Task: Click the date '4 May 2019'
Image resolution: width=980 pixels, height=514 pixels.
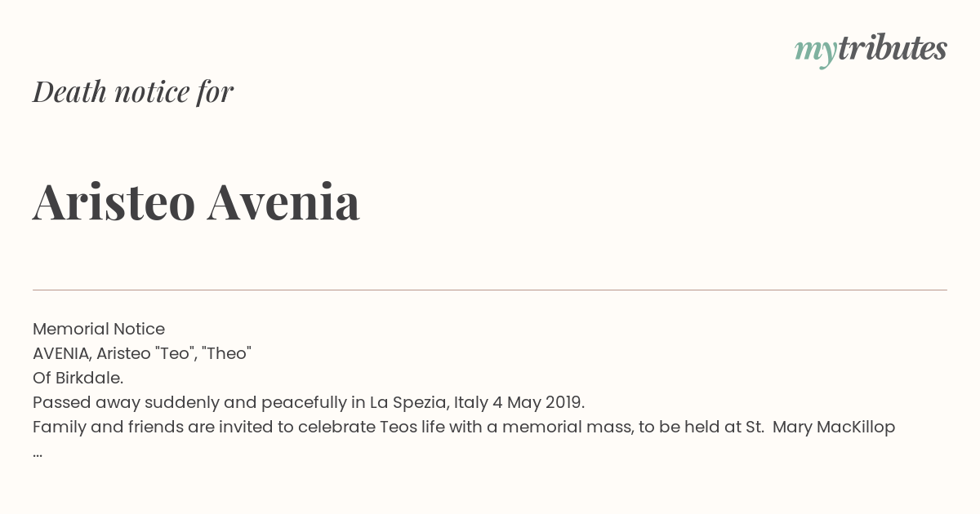Action: click(x=538, y=402)
